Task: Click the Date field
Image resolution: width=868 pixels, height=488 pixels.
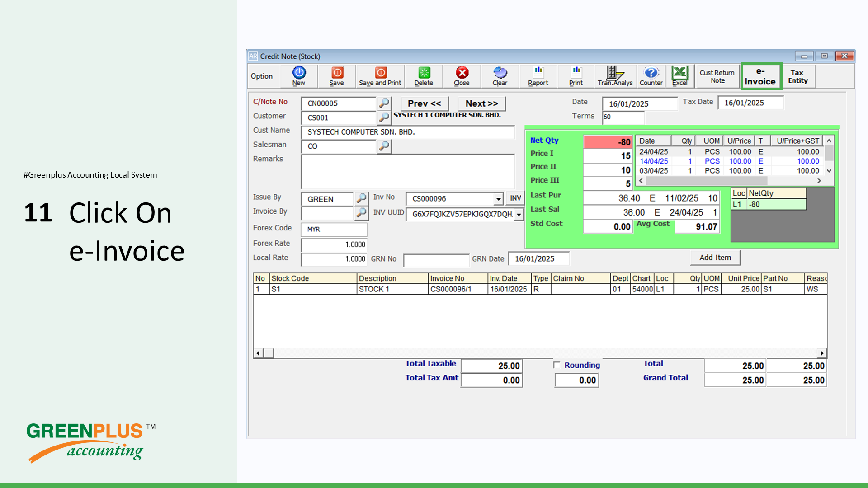Action: tap(640, 103)
